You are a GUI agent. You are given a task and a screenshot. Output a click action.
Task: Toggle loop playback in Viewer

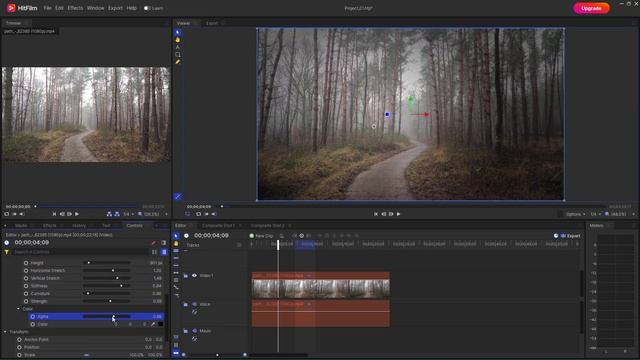tap(198, 214)
